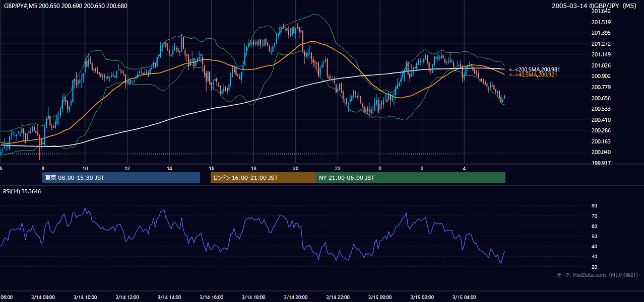Click price axis value 200.533
Viewport: 644px width, 302px height.
click(601, 109)
